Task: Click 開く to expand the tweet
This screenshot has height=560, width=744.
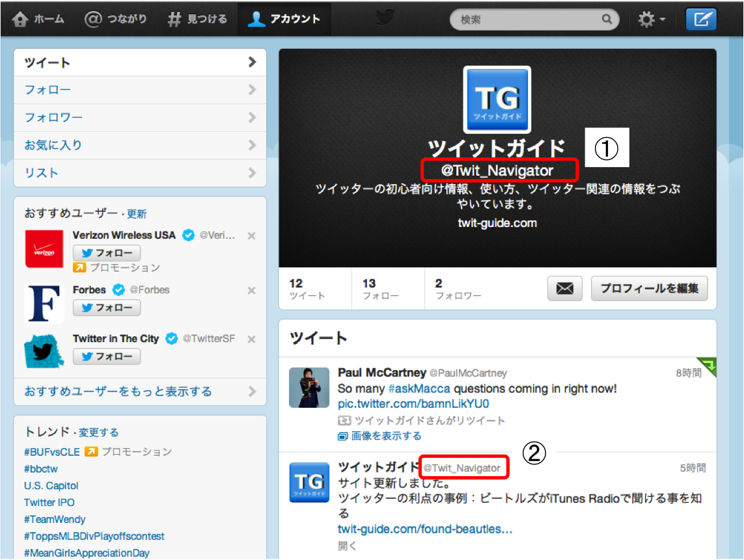Action: click(x=347, y=546)
